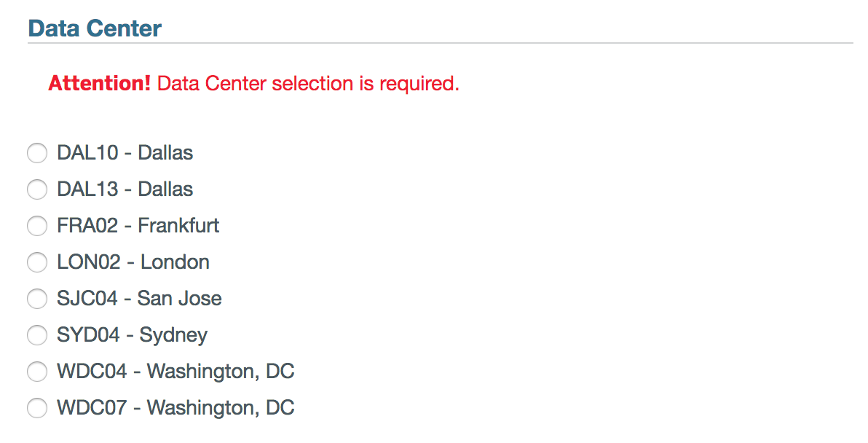Click the "DAL13 - Dallas" label text
The width and height of the screenshot is (868, 443).
[125, 189]
